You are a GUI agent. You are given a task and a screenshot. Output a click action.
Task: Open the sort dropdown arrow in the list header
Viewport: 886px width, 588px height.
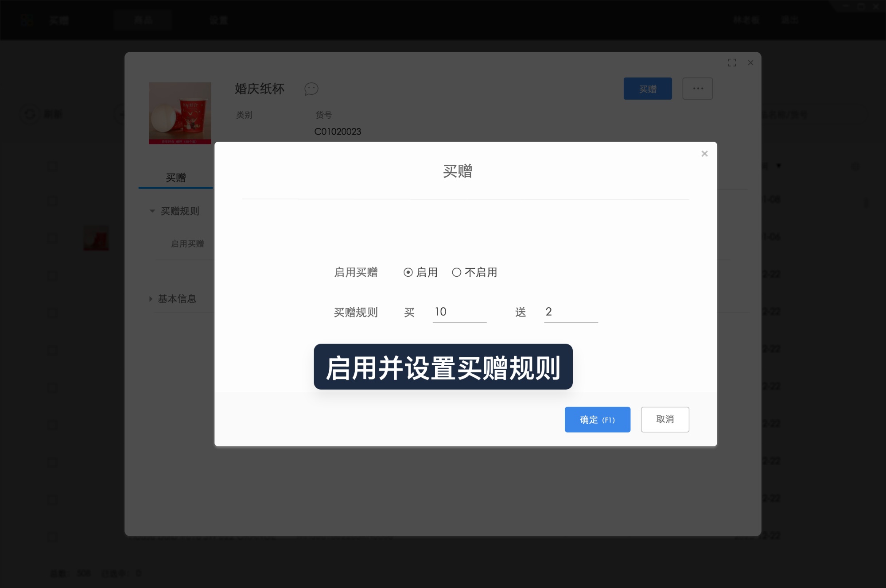click(x=778, y=166)
